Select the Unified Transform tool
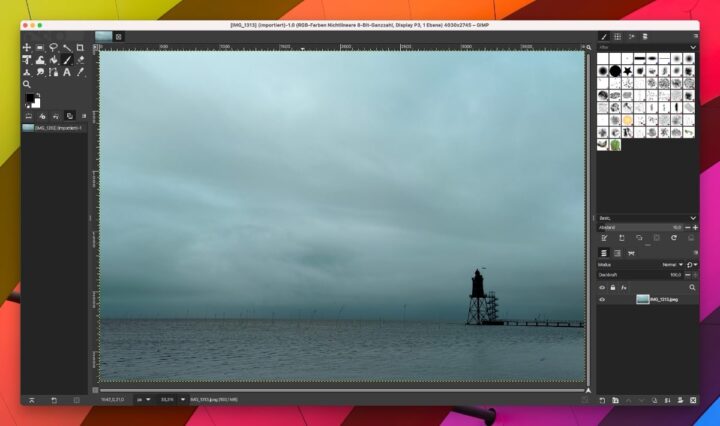 pyautogui.click(x=27, y=60)
